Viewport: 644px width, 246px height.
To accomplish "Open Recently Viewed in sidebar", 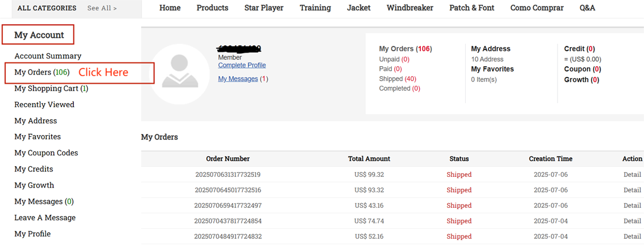I will [x=44, y=104].
